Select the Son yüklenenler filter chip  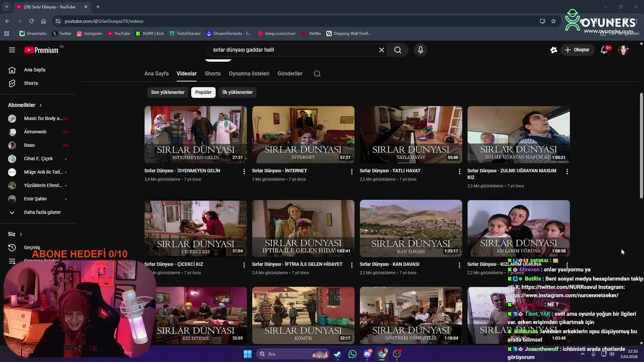point(168,93)
